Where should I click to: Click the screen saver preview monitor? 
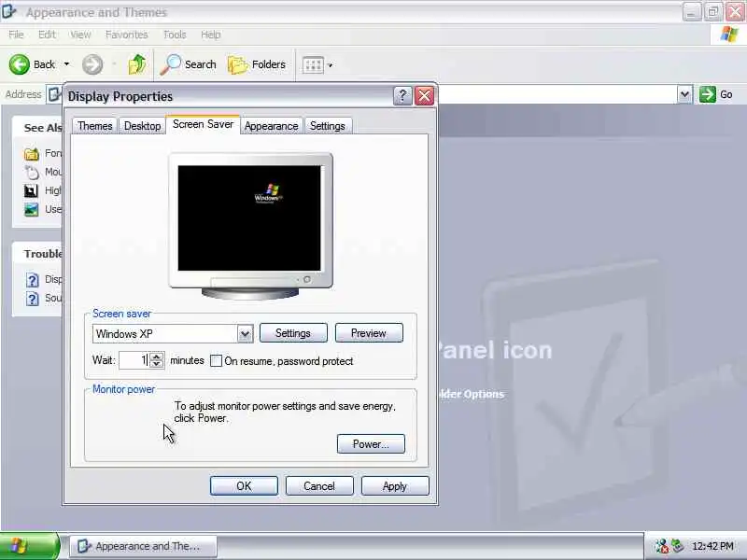pos(250,226)
